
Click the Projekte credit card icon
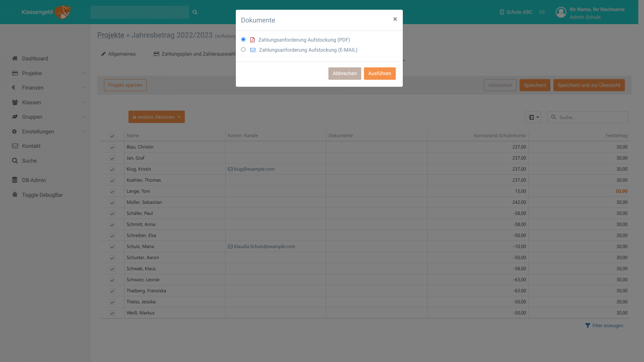pos(15,73)
